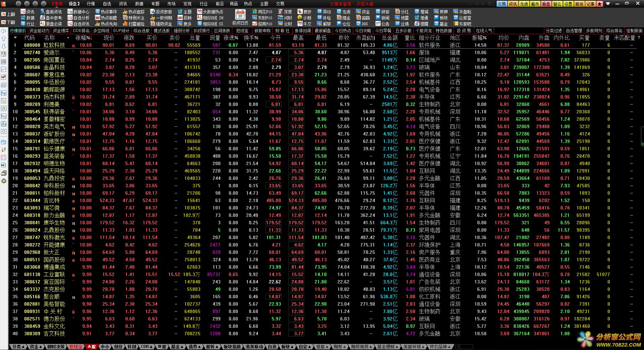Select the 板块指数 bottom tab
This screenshot has height=350, width=644.
tap(232, 347)
